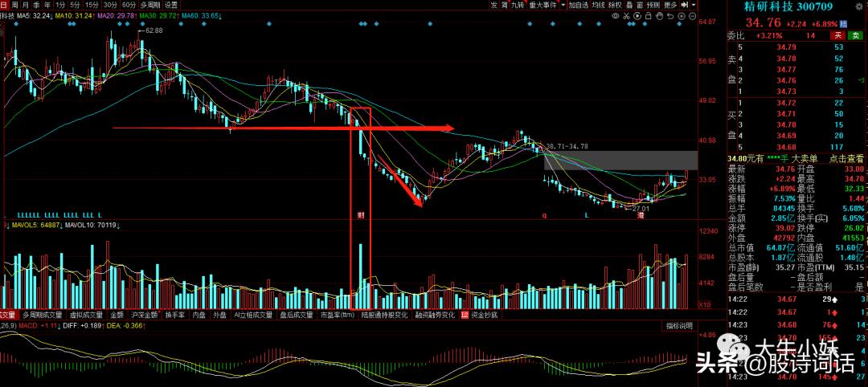Screen dimensions: 868x387
Task: Select 外盘 indicator tab
Action: tap(219, 315)
